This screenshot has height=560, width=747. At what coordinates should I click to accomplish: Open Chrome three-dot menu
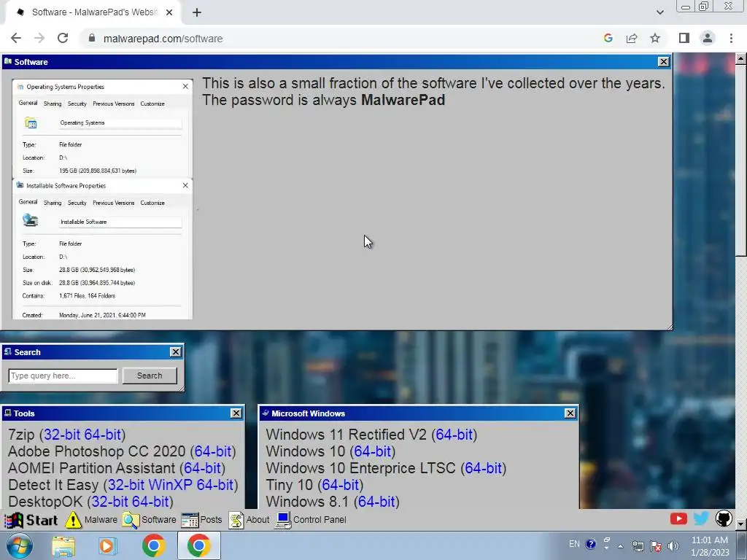pos(731,38)
